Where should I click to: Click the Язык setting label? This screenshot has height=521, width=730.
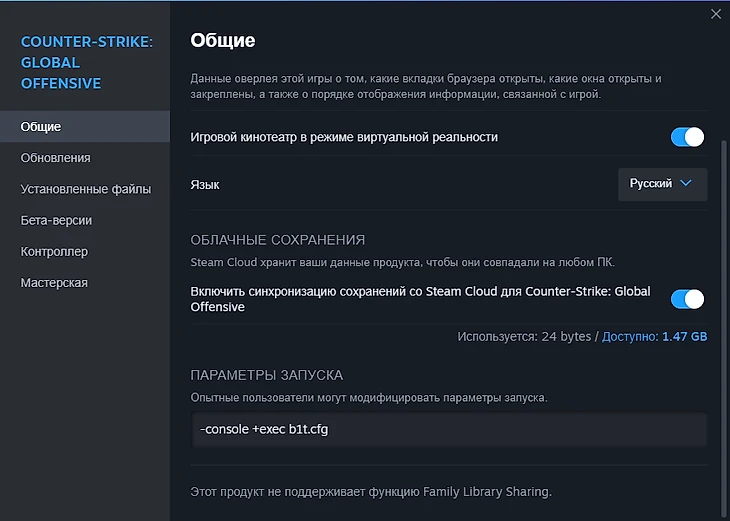click(205, 185)
